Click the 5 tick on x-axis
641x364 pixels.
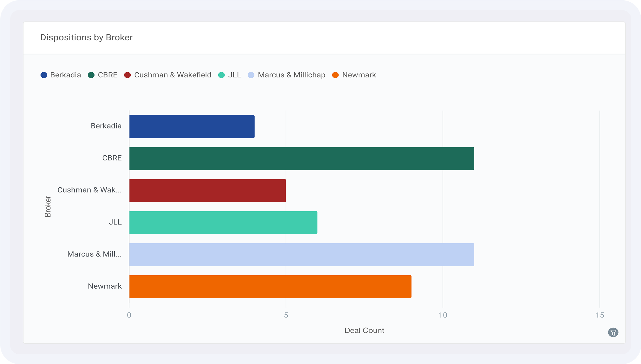click(x=286, y=315)
